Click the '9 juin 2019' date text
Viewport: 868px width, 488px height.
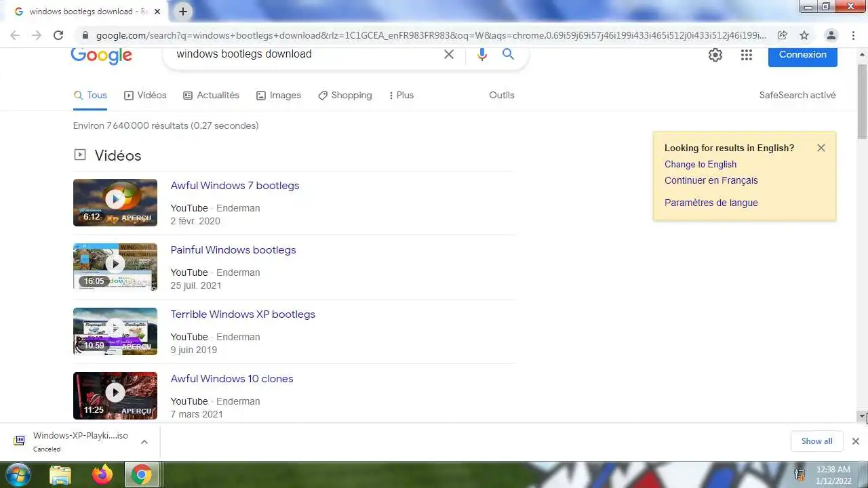click(x=194, y=350)
